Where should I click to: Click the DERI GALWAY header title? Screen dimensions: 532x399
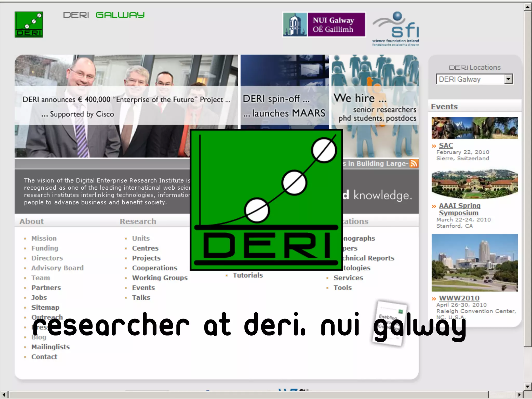click(x=104, y=15)
